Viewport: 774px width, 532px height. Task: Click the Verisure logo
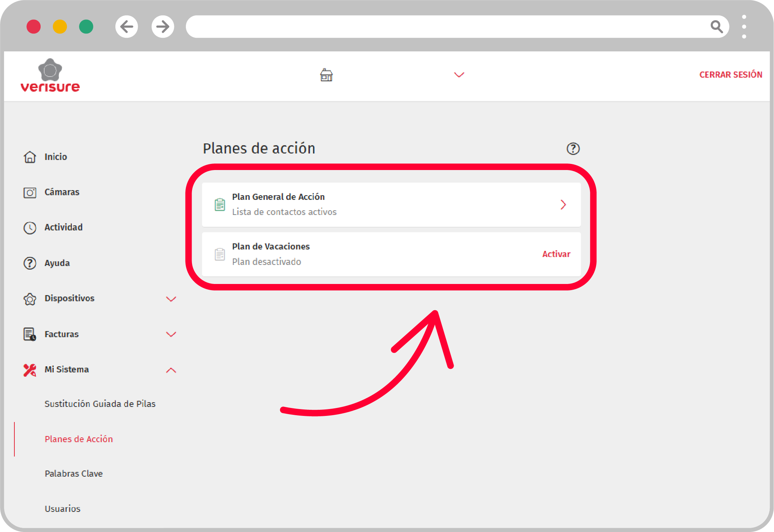50,76
